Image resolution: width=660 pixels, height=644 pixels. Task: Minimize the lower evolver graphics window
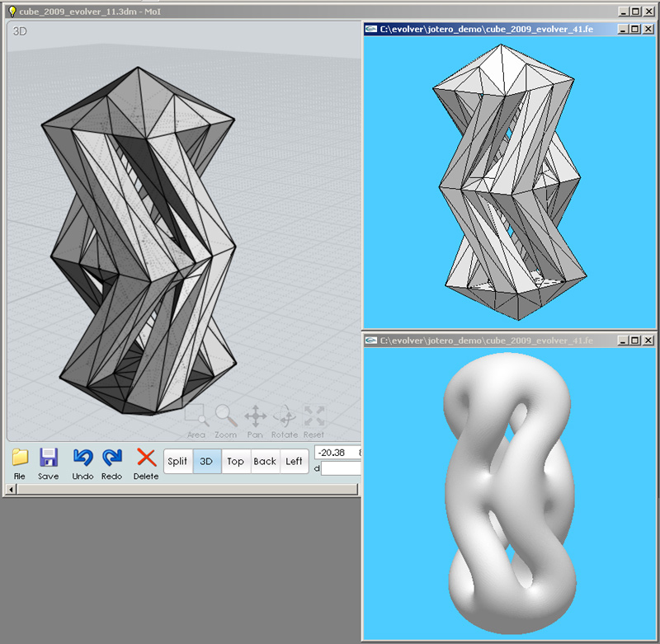[x=622, y=340]
